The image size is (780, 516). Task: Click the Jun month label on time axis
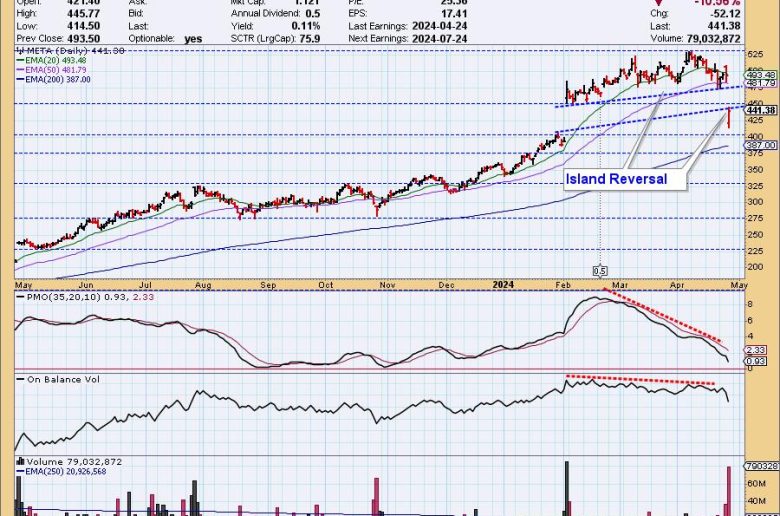[x=86, y=285]
